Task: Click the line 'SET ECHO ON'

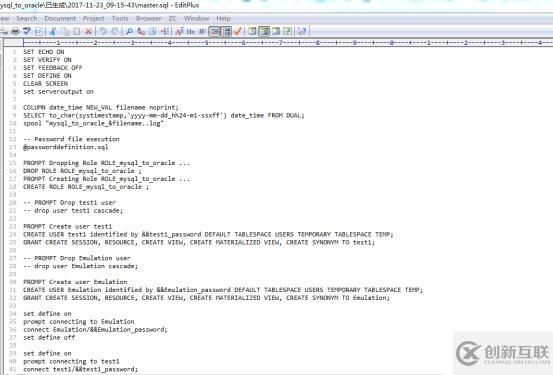Action: [x=44, y=52]
